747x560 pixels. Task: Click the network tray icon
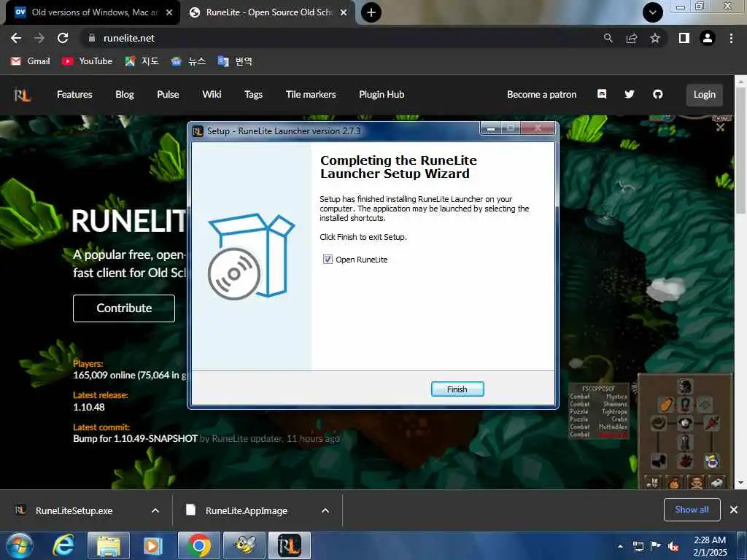tap(638, 546)
